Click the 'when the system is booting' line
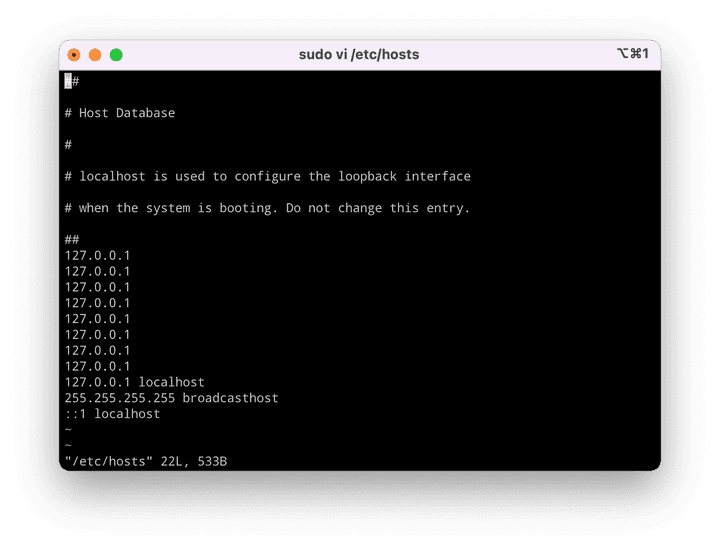This screenshot has width=720, height=549. click(267, 208)
